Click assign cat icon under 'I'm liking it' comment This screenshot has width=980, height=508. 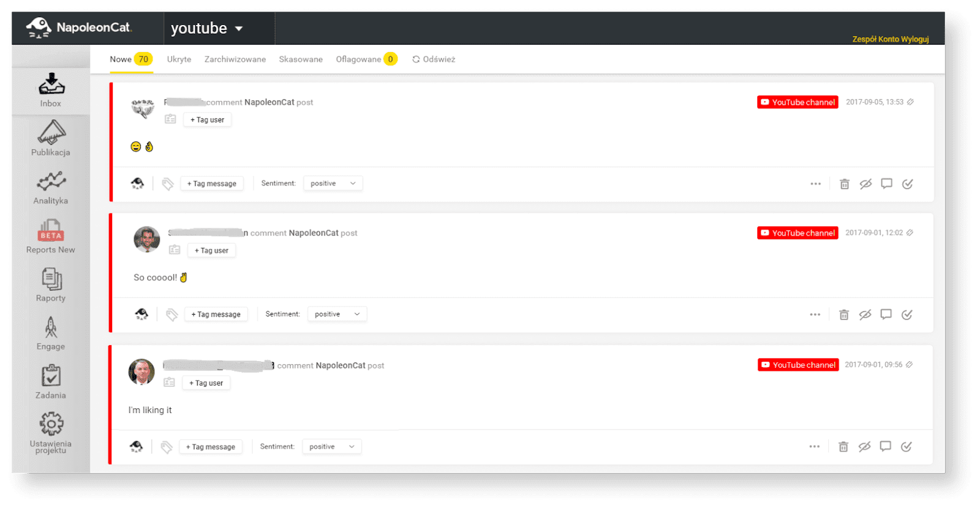137,447
